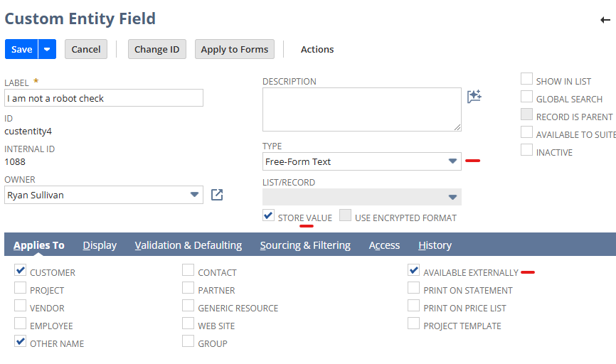Click Apply to Forms button
Image resolution: width=616 pixels, height=364 pixels.
(x=234, y=49)
